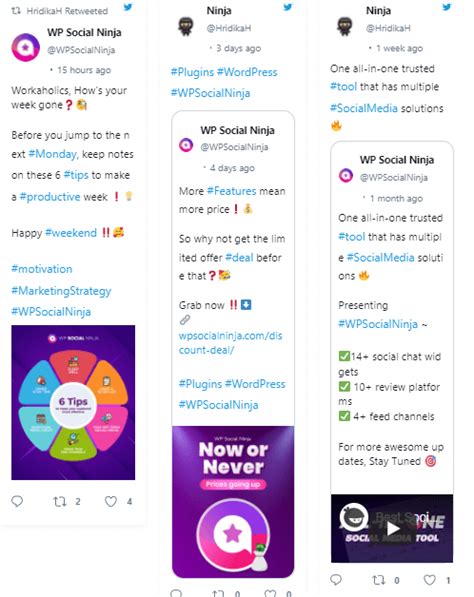Open the Now or Never promo image
This screenshot has height=597, width=474.
click(233, 502)
